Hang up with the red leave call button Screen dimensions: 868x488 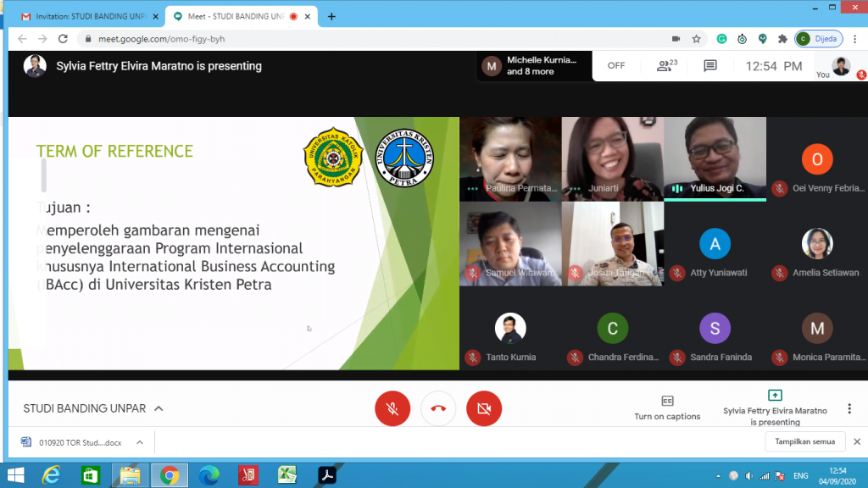(x=438, y=409)
